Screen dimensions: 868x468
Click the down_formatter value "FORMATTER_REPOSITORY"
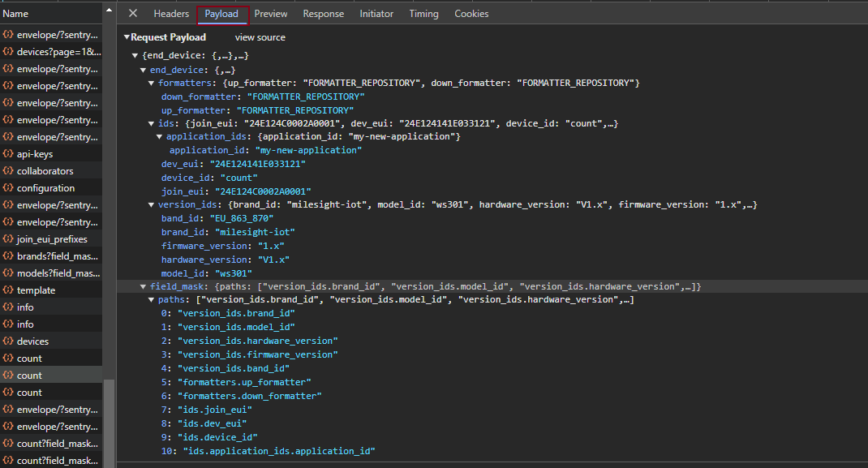306,97
